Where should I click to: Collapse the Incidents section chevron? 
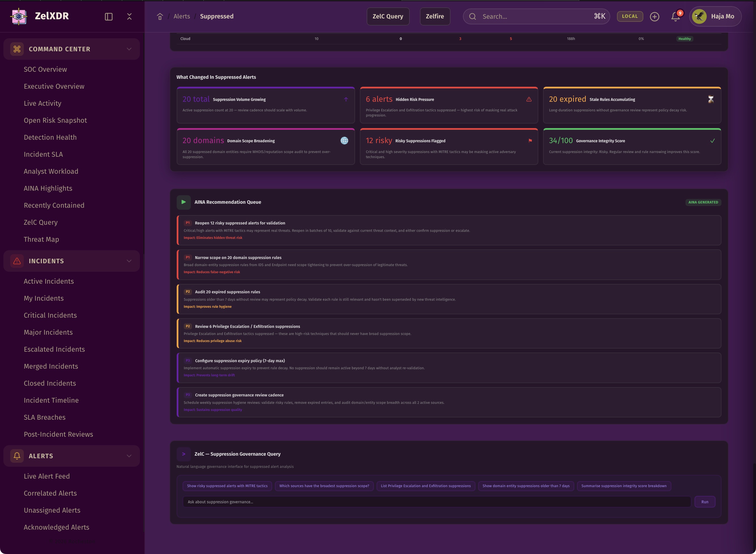point(129,261)
